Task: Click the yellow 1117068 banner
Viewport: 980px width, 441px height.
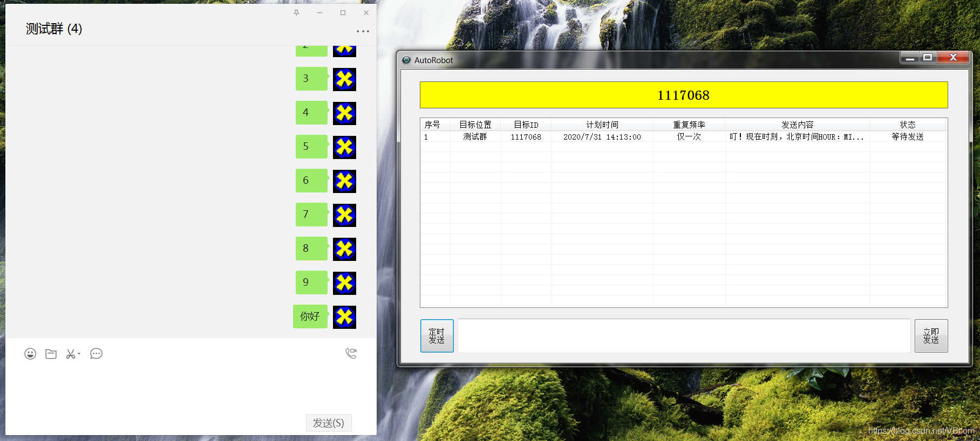Action: click(684, 95)
